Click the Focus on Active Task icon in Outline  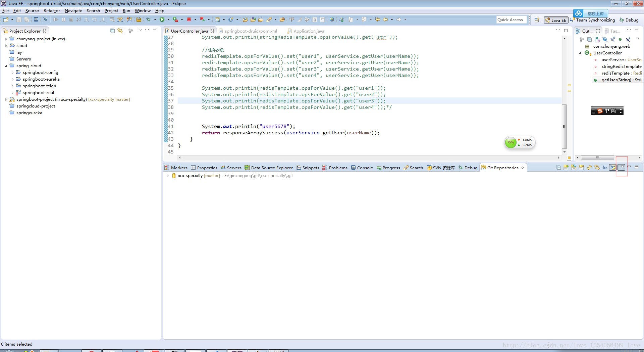pos(582,39)
